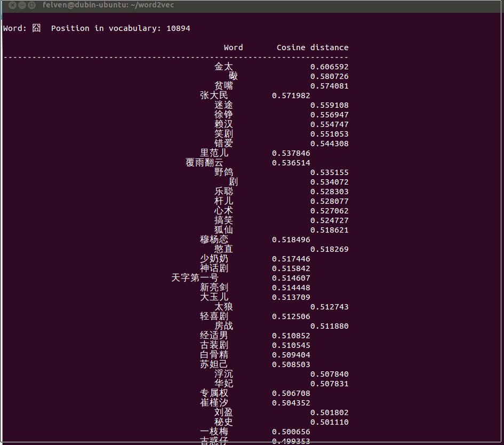Image resolution: width=504 pixels, height=445 pixels.
Task: Select the word 憨直
Action: [x=223, y=249]
